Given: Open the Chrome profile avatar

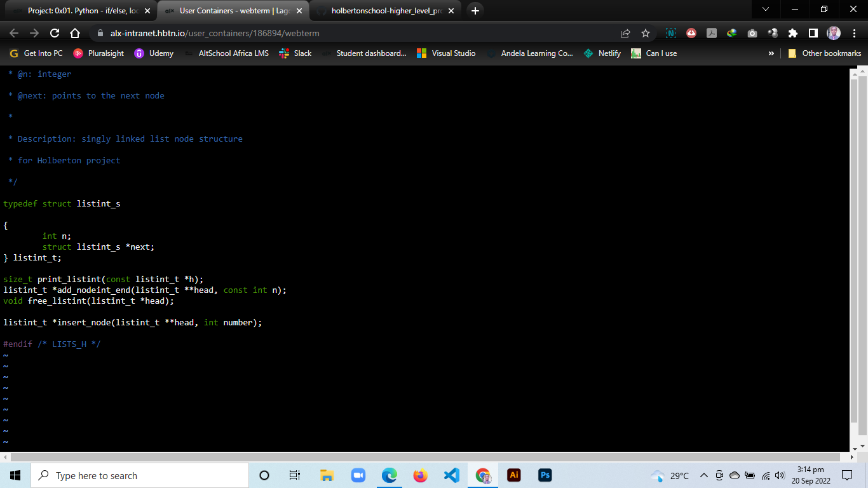Looking at the screenshot, I should (834, 33).
